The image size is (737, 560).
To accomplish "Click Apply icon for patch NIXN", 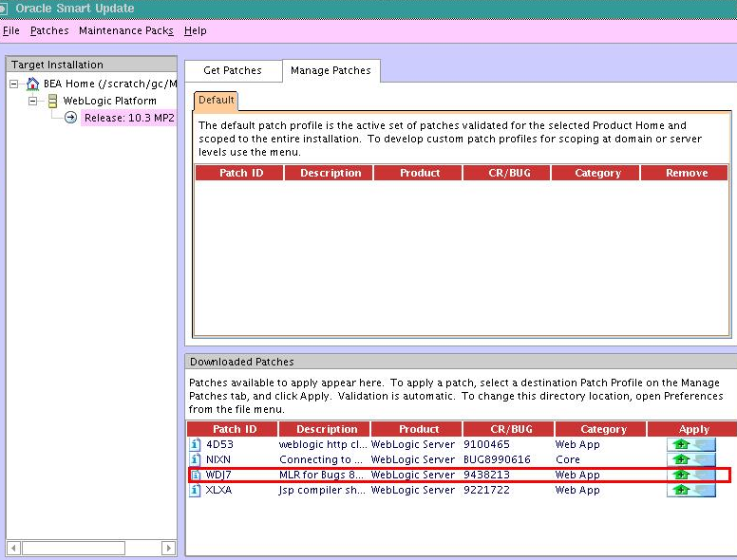I will [690, 459].
